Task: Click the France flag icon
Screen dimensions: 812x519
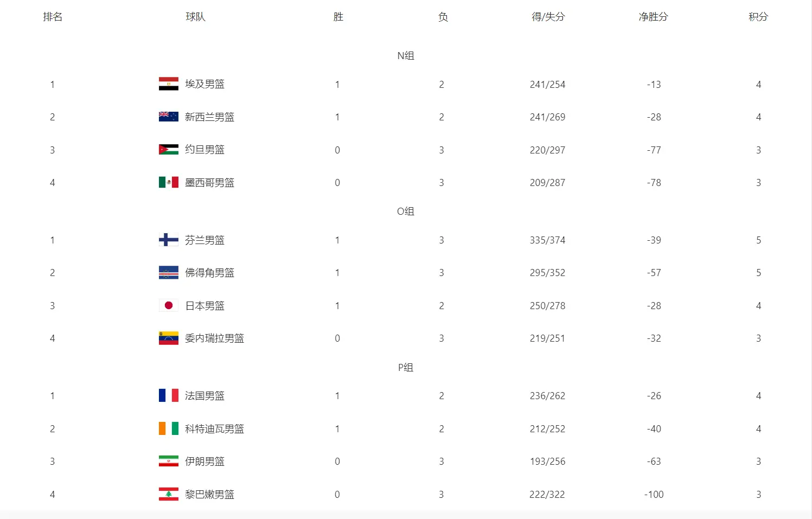Action: pos(168,395)
